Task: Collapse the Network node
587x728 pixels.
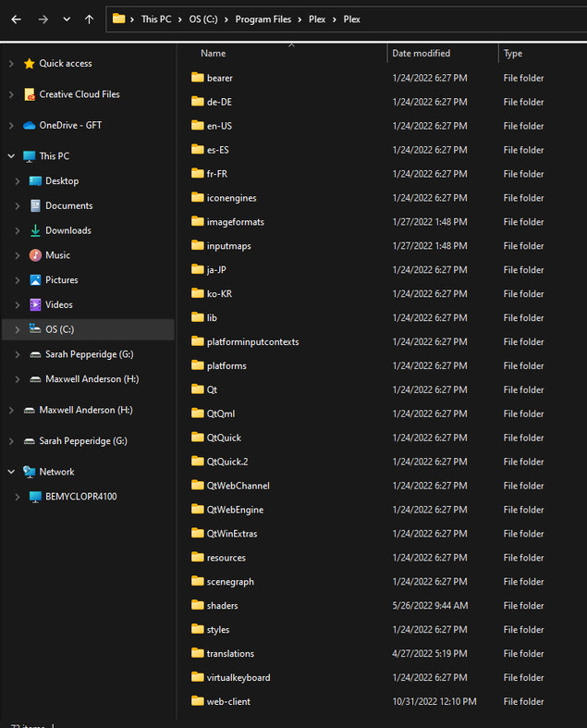Action: tap(11, 472)
